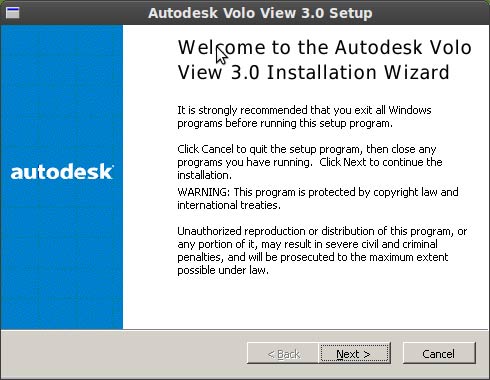Click the 'It is strongly recommended' paragraph
This screenshot has height=380, width=490.
tap(304, 117)
